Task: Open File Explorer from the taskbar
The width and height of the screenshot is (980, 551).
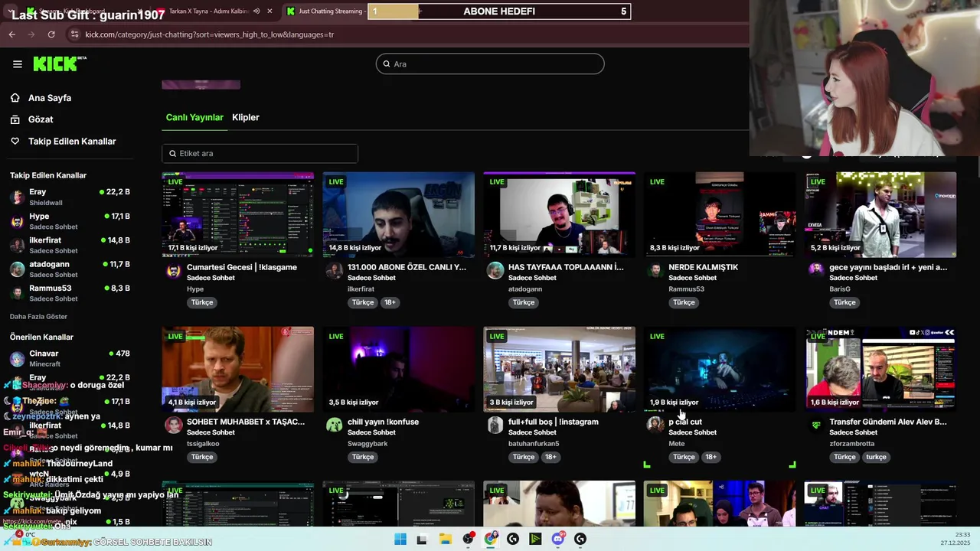Action: pos(446,540)
